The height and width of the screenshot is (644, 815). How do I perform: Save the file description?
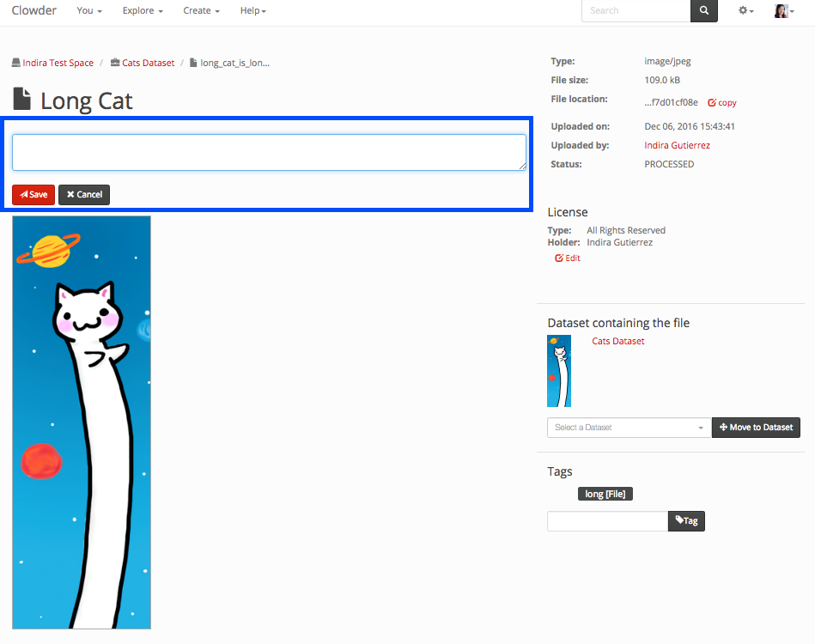33,195
